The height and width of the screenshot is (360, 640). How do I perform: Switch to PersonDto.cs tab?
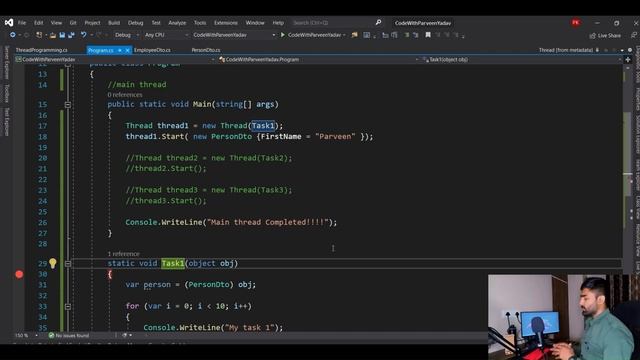(206, 50)
